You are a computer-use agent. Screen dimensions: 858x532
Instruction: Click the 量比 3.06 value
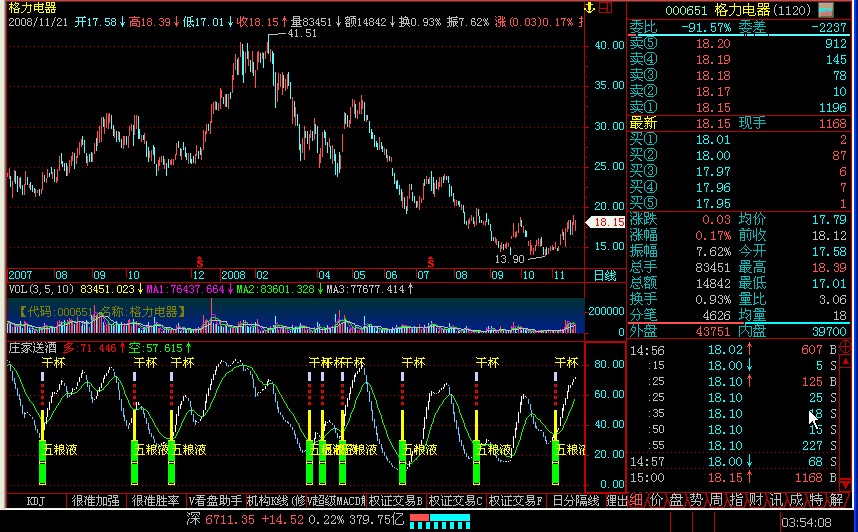coord(834,299)
